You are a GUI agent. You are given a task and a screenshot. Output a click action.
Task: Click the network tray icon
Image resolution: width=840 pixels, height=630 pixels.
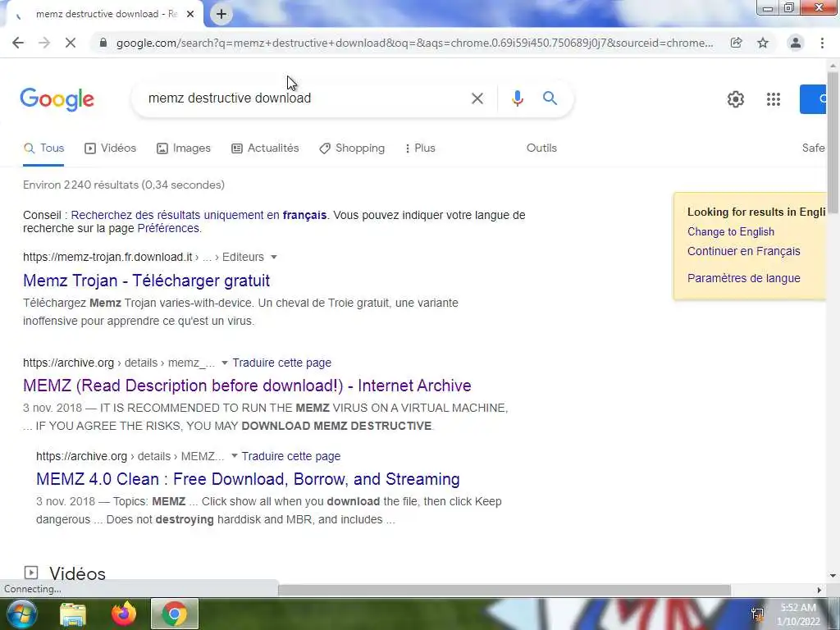pos(757,614)
